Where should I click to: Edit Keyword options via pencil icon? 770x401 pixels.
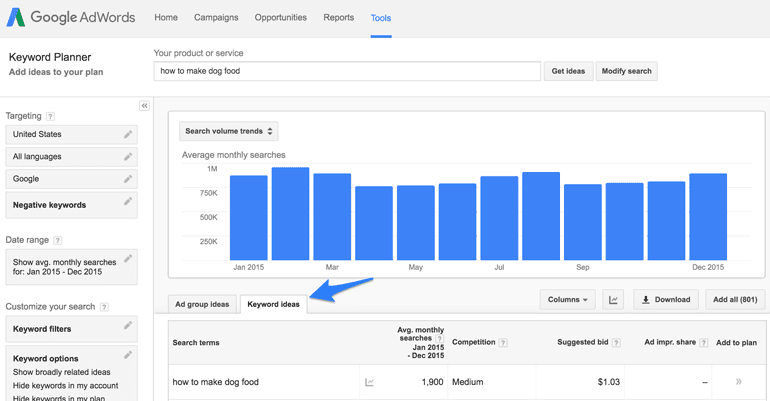pyautogui.click(x=128, y=355)
